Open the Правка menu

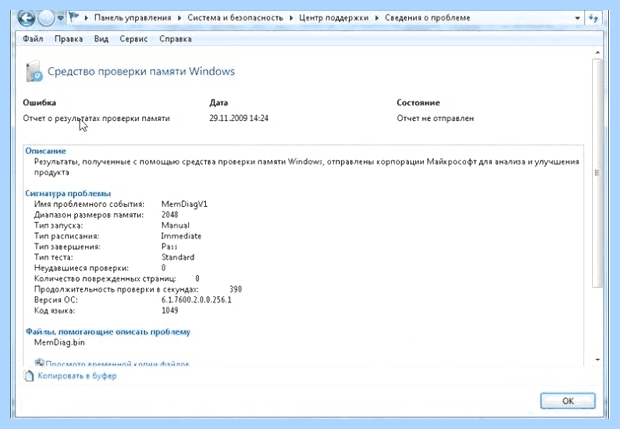[x=68, y=39]
